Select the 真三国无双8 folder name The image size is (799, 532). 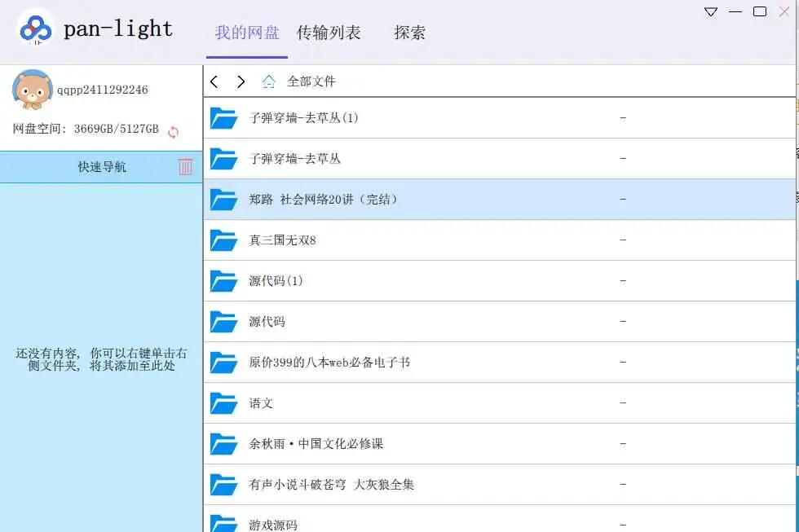(282, 240)
